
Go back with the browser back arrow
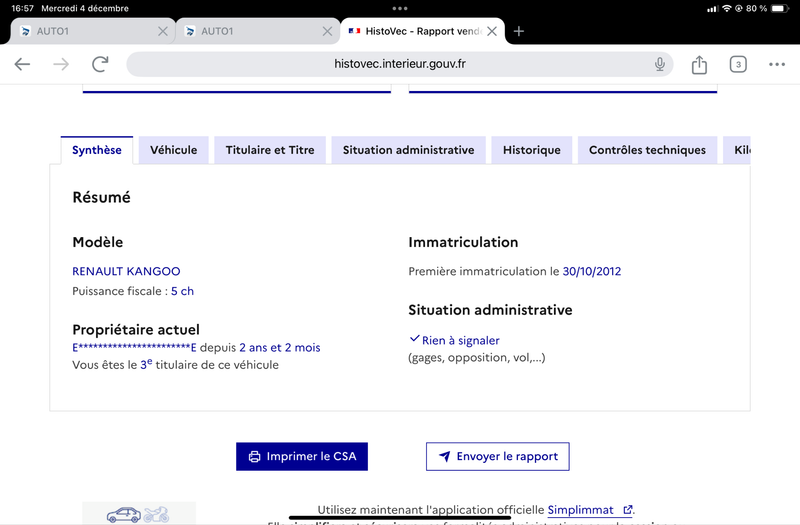tap(22, 64)
